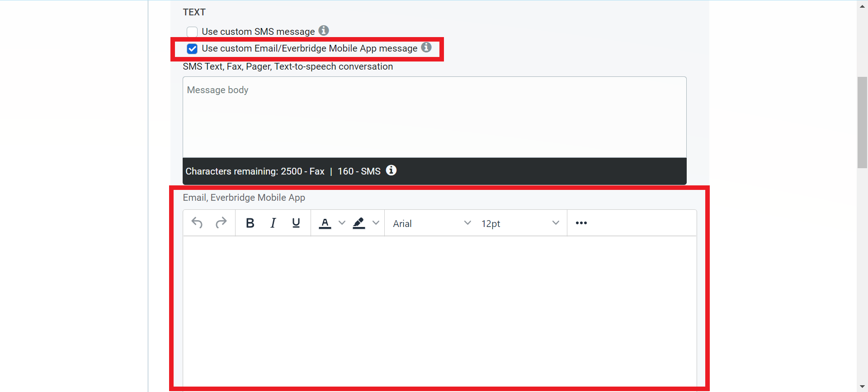Open info icon next to custom SMS message
868x392 pixels.
324,30
